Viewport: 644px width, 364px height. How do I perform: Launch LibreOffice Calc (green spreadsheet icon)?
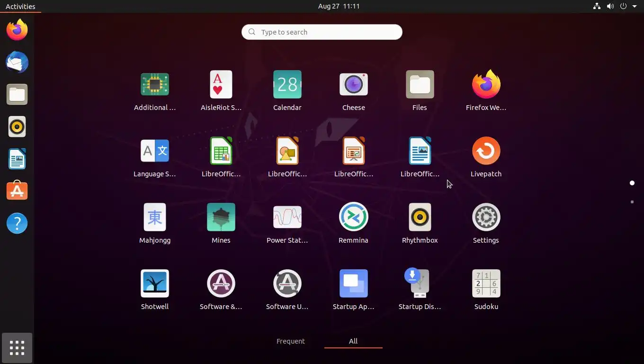(x=221, y=151)
